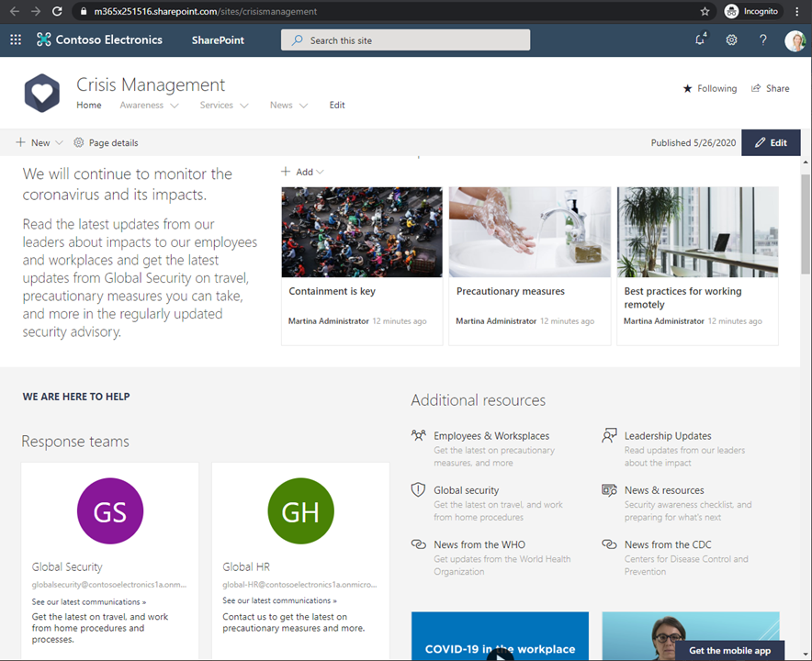
Task: Click the dark Edit page button
Action: pyautogui.click(x=771, y=142)
